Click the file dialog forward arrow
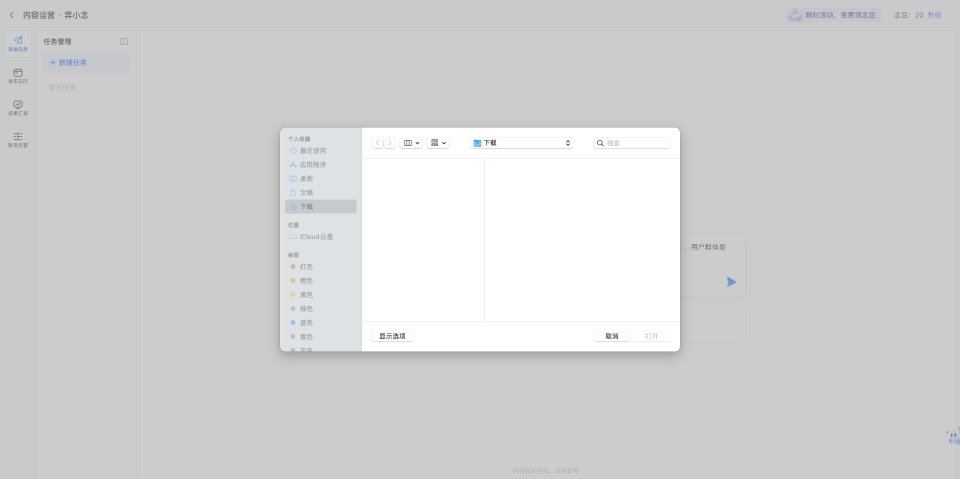 [x=390, y=143]
